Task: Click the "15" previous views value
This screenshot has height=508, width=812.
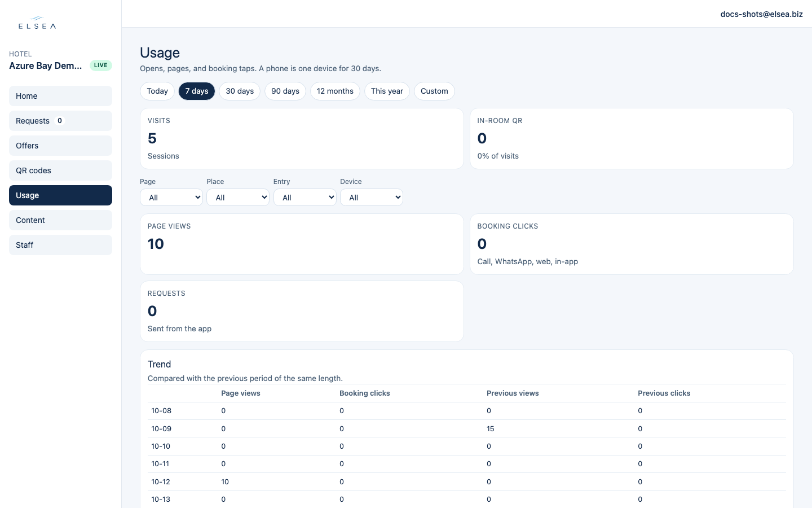Action: coord(491,429)
